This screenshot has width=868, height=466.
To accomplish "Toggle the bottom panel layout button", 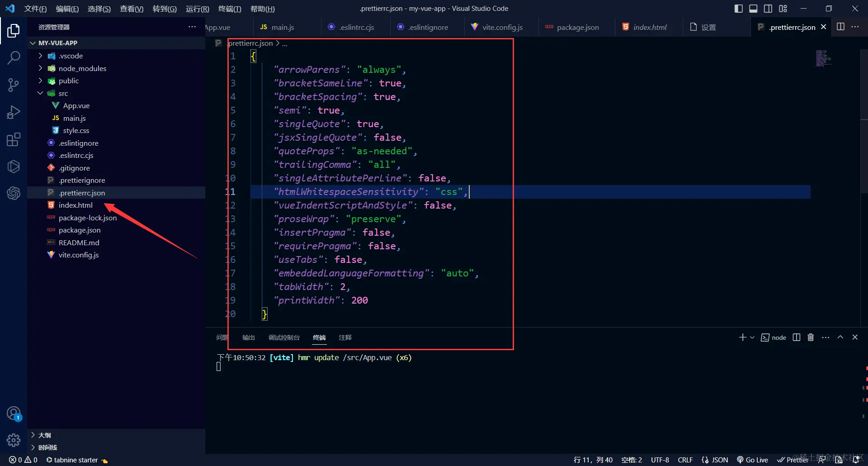I will pos(753,9).
